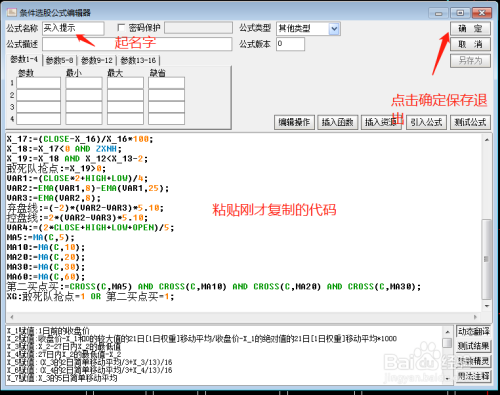500x395 pixels.
Task: Click the code line starting with 弃盘线
Action: 85,208
